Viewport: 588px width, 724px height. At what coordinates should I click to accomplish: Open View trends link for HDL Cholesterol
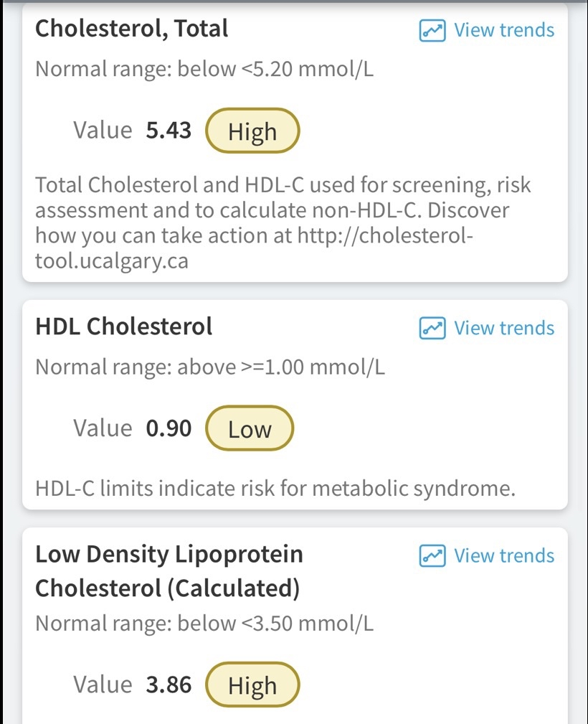[x=504, y=329]
